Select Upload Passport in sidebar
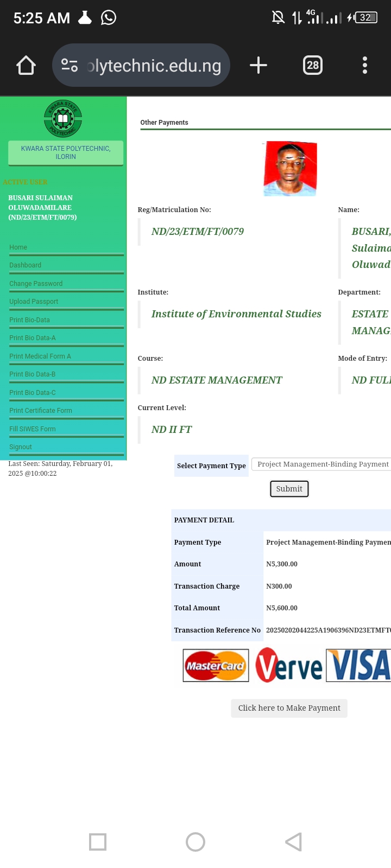The height and width of the screenshot is (868, 391). click(x=34, y=302)
